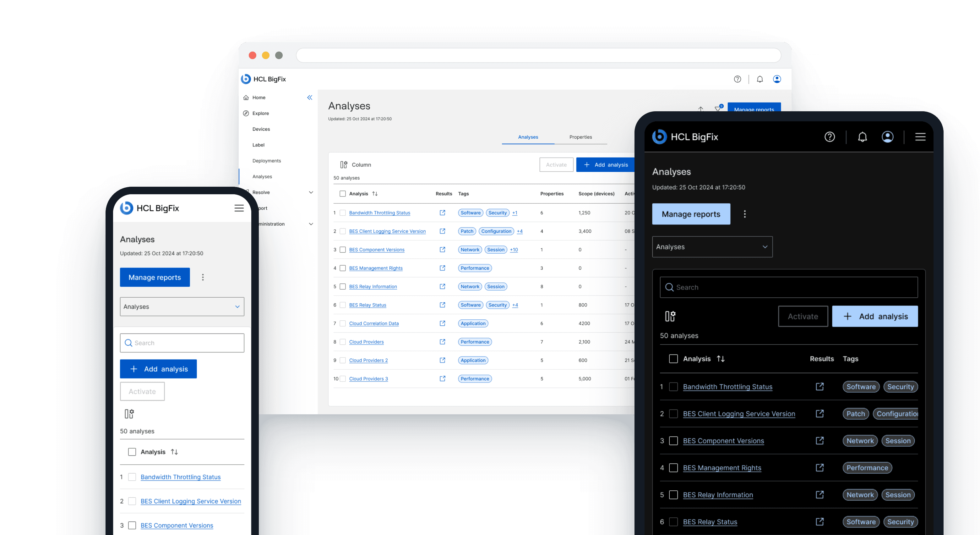
Task: Click Manage reports on light mobile view
Action: [x=155, y=277]
